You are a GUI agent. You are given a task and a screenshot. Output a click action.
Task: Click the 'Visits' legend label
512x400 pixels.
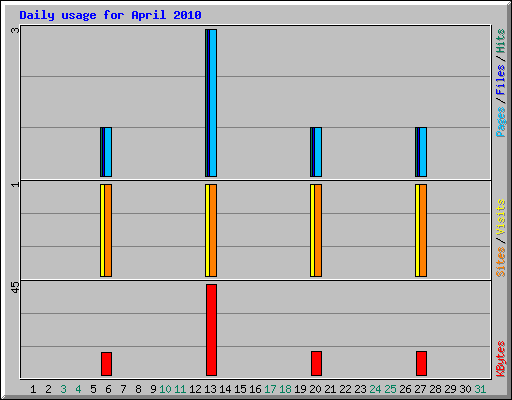point(500,218)
